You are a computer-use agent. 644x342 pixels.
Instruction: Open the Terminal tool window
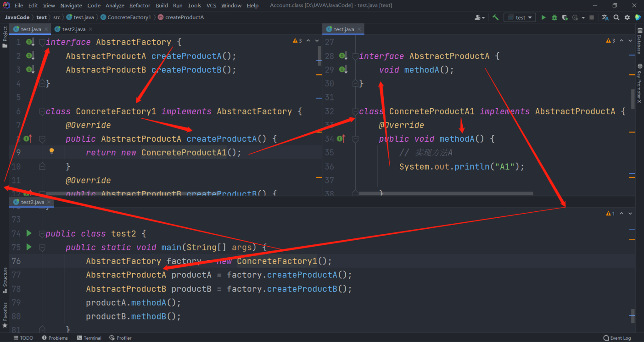89,338
